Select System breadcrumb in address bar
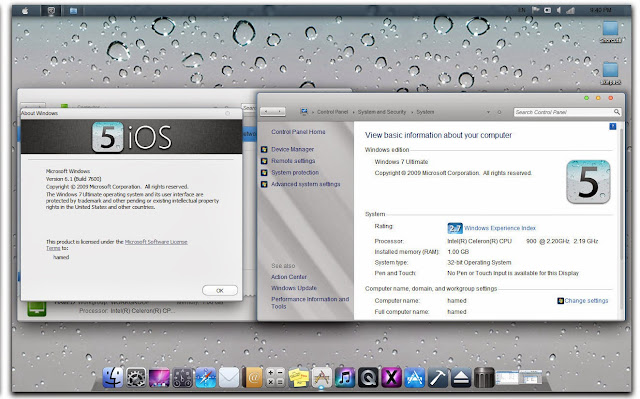The image size is (640, 399). coord(425,112)
